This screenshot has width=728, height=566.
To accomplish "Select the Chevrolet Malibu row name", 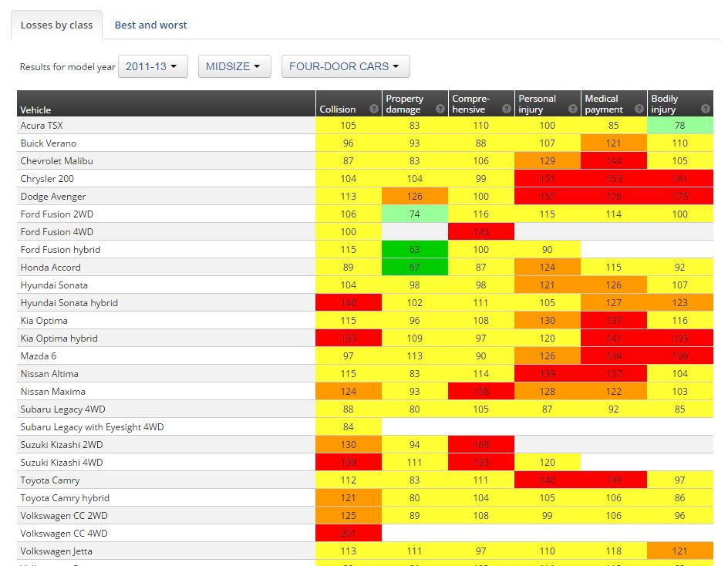I will (x=56, y=160).
